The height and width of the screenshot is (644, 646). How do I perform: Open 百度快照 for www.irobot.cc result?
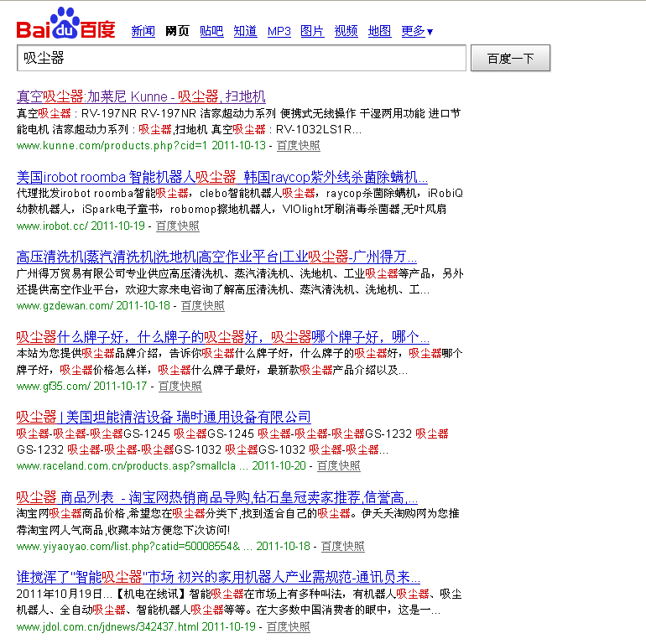click(178, 226)
